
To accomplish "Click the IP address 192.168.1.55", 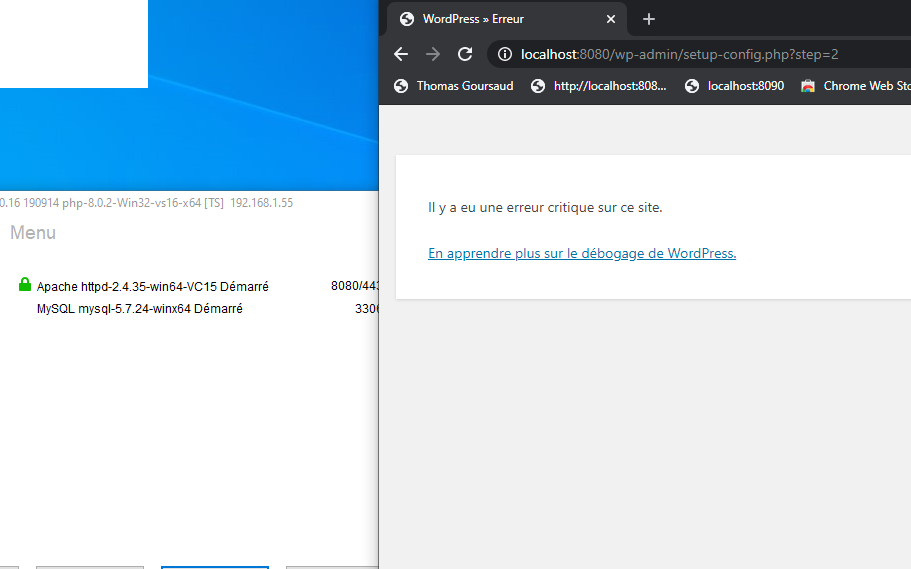I will pos(261,203).
